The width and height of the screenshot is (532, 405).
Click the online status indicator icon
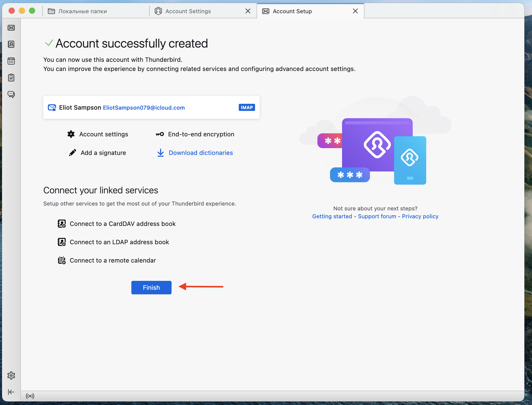(x=30, y=396)
